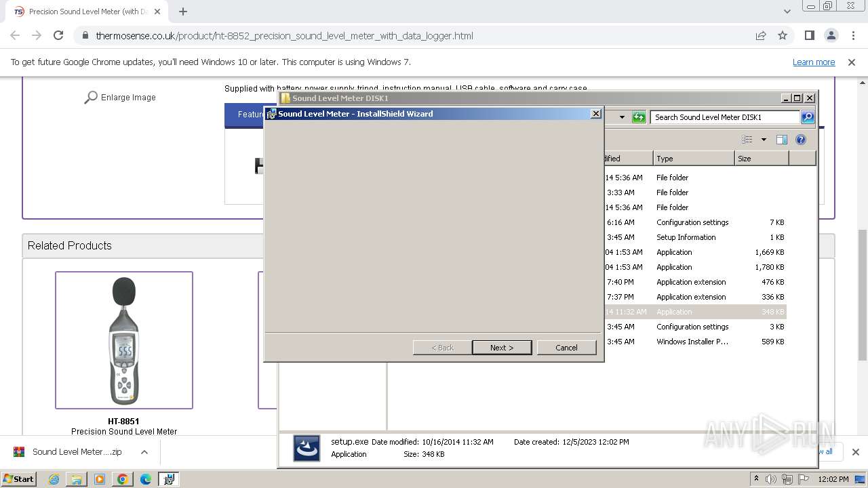The image size is (868, 488).
Task: Bookmark this page with the star icon
Action: [783, 35]
